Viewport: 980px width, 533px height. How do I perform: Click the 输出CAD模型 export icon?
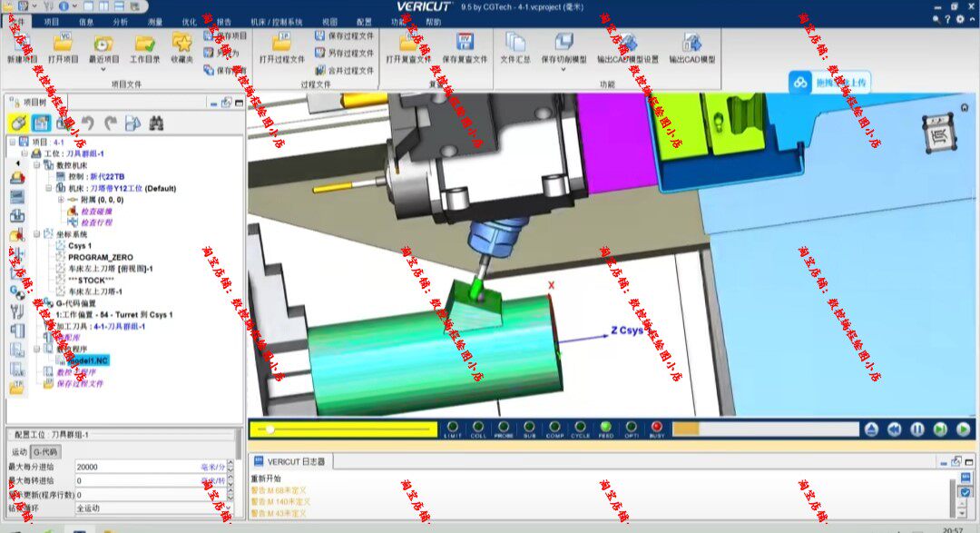691,44
